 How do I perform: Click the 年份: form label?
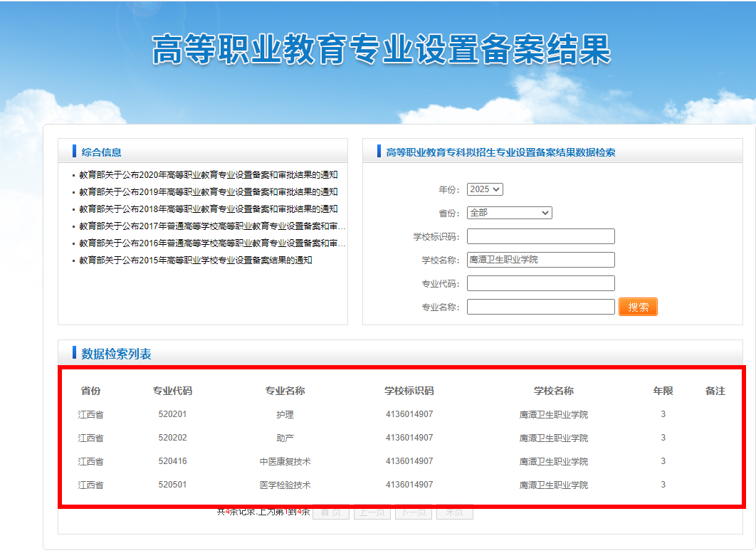[x=449, y=190]
